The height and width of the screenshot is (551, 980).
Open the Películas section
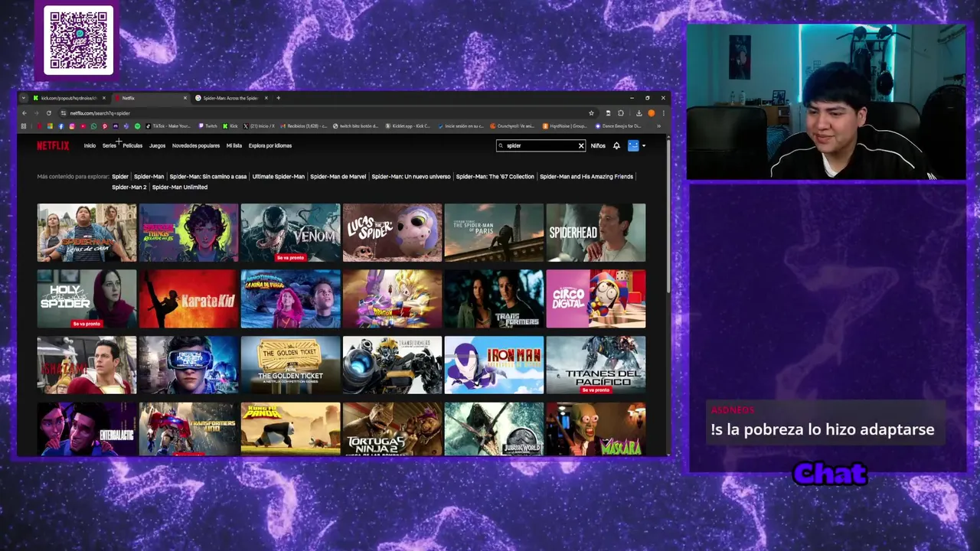132,145
